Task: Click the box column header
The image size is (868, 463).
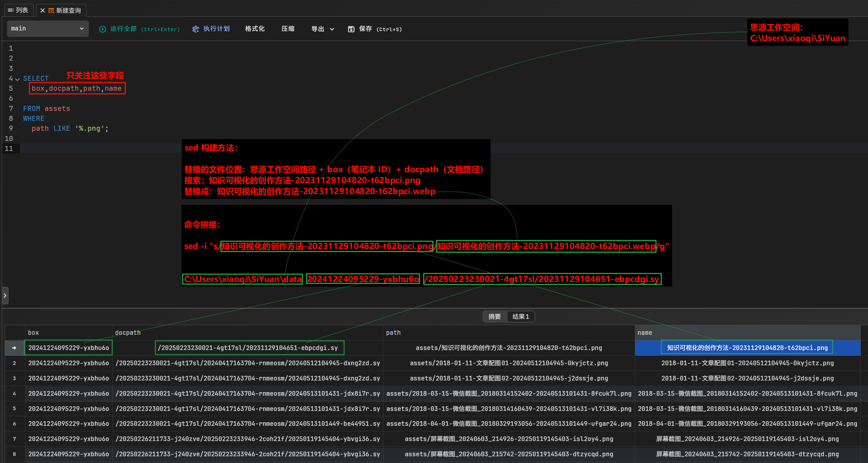Action: click(33, 333)
